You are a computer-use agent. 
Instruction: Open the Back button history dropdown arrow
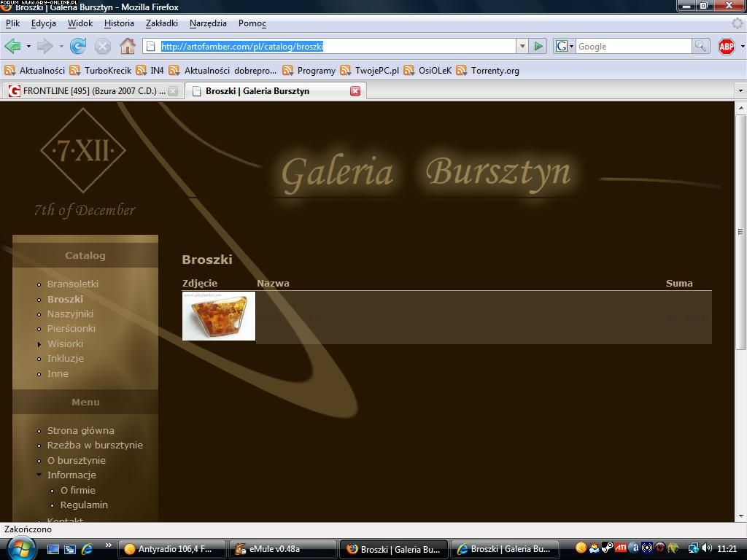coord(28,46)
